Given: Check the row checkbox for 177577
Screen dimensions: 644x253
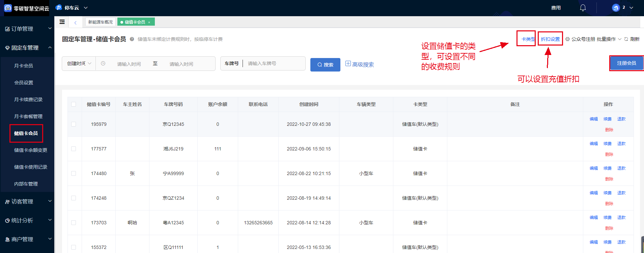Looking at the screenshot, I should [74, 149].
